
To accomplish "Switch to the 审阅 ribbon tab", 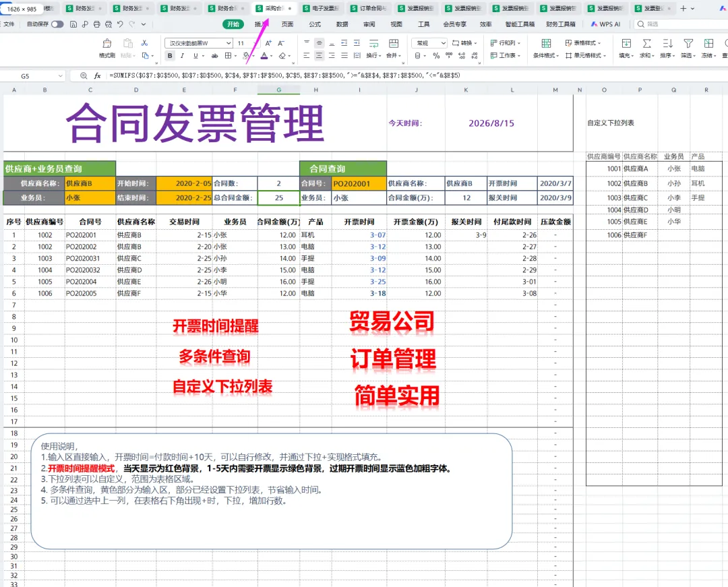I will click(369, 24).
